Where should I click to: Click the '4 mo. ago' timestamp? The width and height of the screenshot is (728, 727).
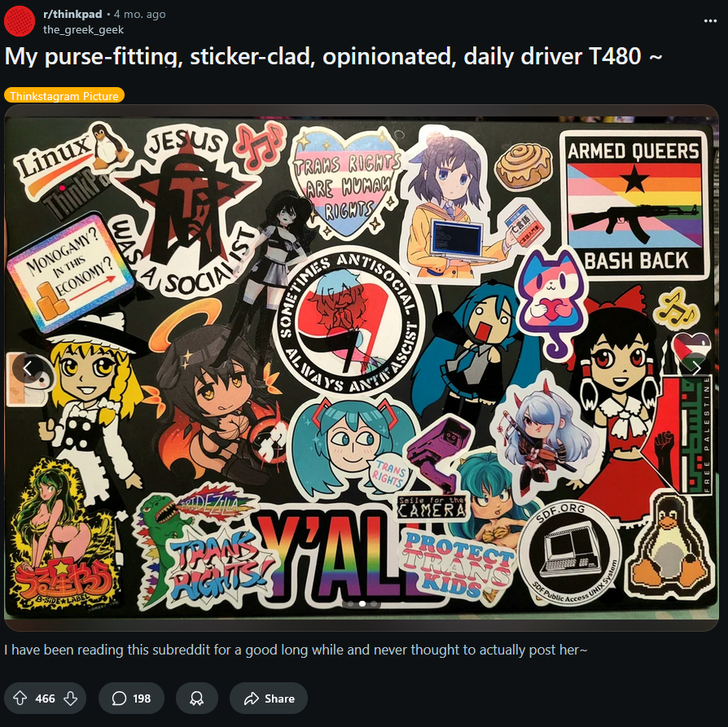click(x=140, y=14)
